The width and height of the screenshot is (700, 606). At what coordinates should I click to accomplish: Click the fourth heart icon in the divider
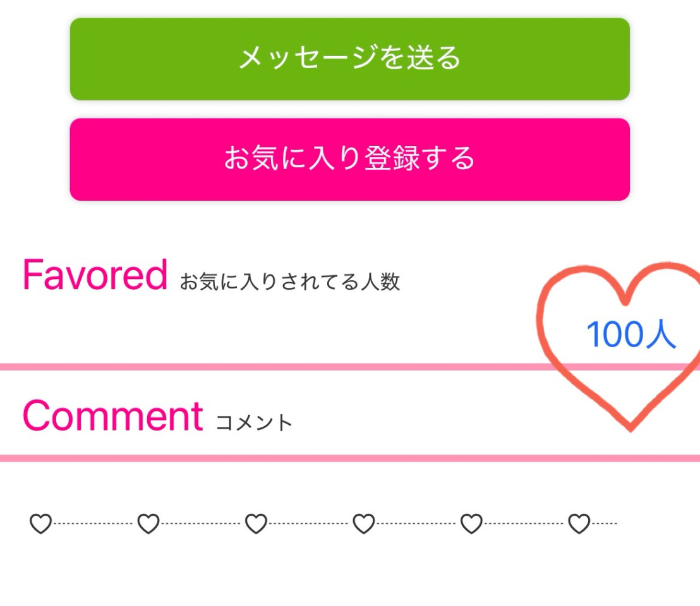[x=364, y=523]
